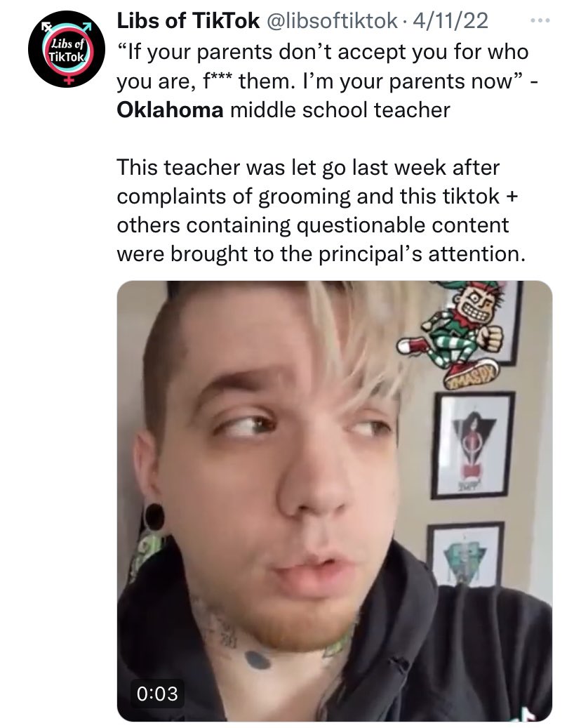Click the 0:03 video duration badge
Screen dimensions: 581x728
click(157, 694)
